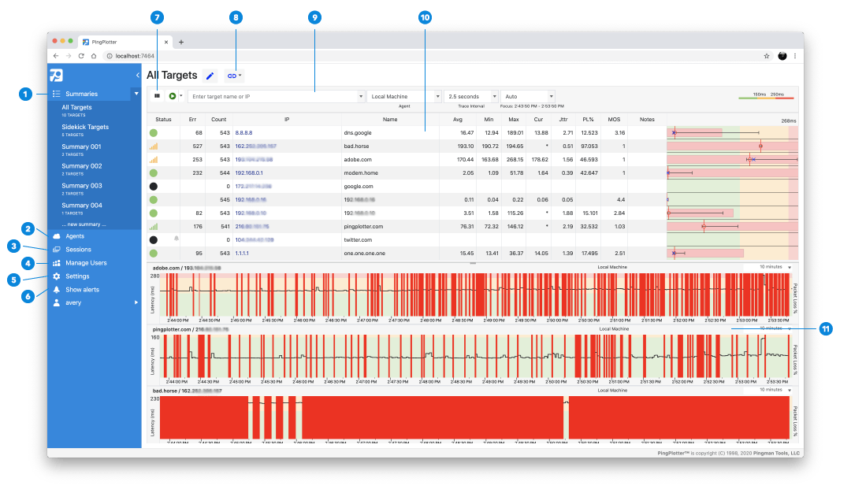
Task: Open the 1.1.1.1 target IP link
Action: [240, 253]
